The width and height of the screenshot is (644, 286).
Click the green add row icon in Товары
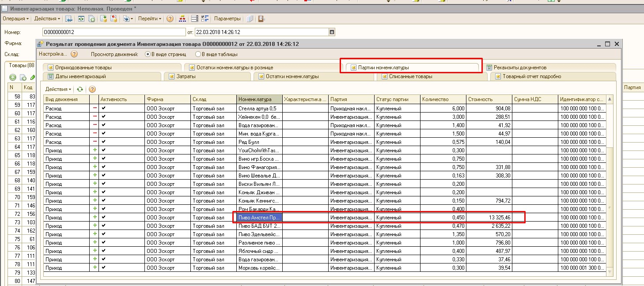pyautogui.click(x=13, y=78)
